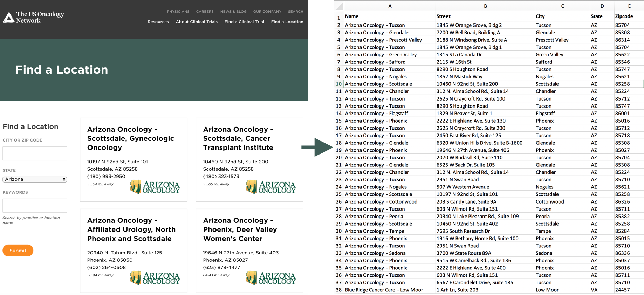Screen dimensions: 644x295
Task: Select cell 'Blue Ridge Cancer Care - Low Moor'
Action: (x=390, y=290)
